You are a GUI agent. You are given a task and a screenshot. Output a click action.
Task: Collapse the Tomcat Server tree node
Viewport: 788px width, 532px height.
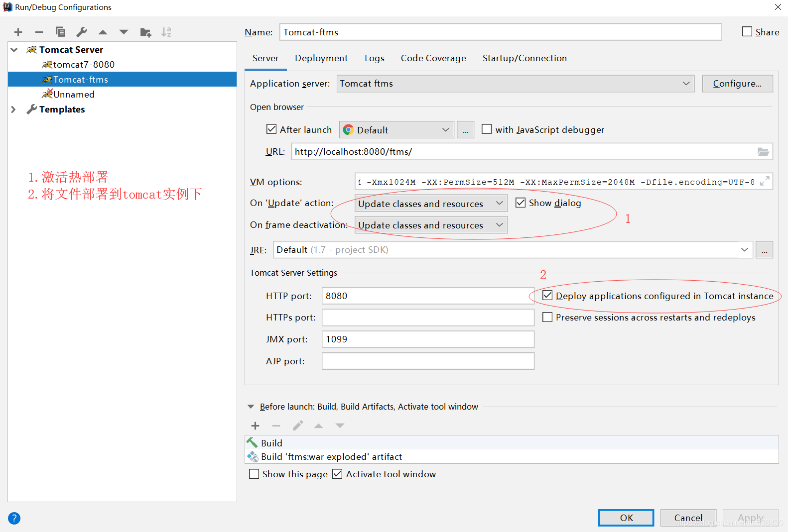click(x=14, y=50)
